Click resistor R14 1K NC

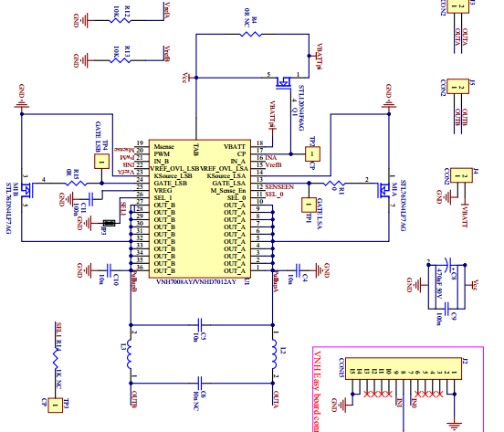(56, 359)
